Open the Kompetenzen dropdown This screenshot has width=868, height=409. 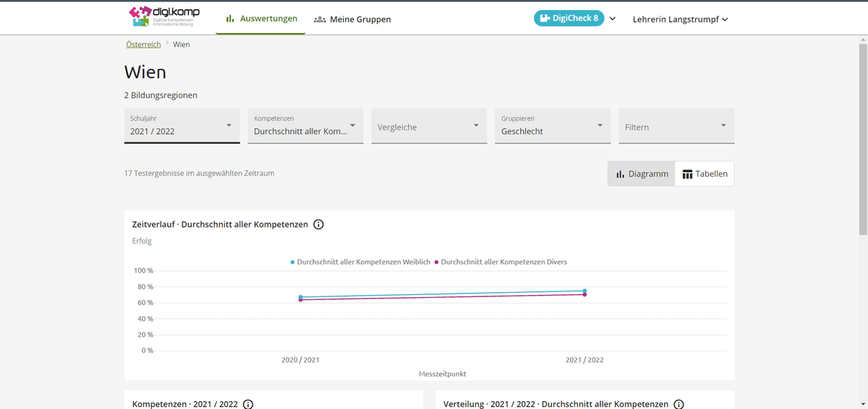(305, 126)
